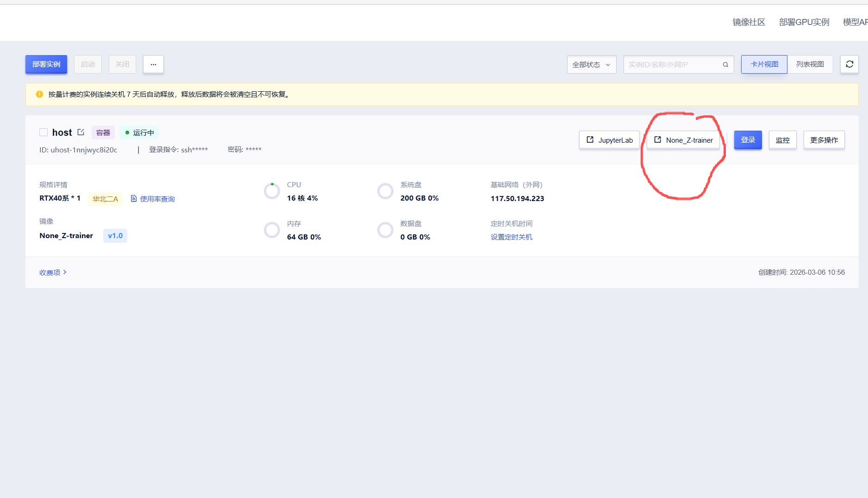This screenshot has height=498, width=868.
Task: Click the memory usage ring indicator
Action: (x=272, y=230)
